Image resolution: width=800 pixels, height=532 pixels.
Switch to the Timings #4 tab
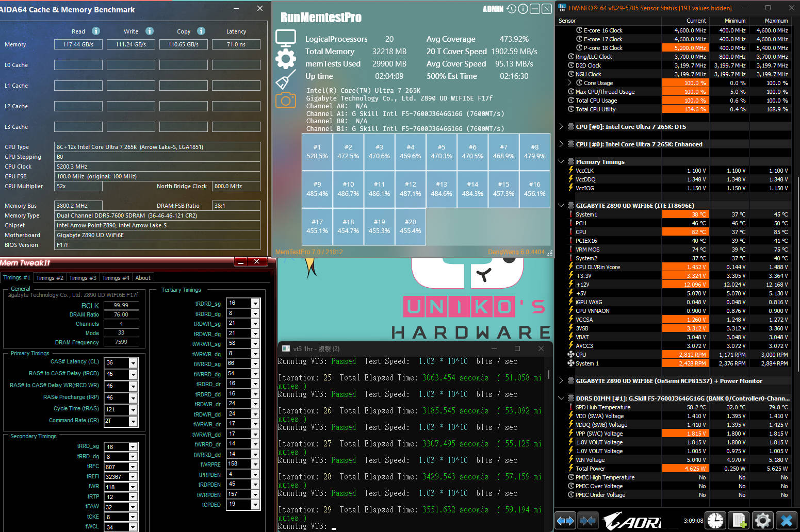click(116, 278)
